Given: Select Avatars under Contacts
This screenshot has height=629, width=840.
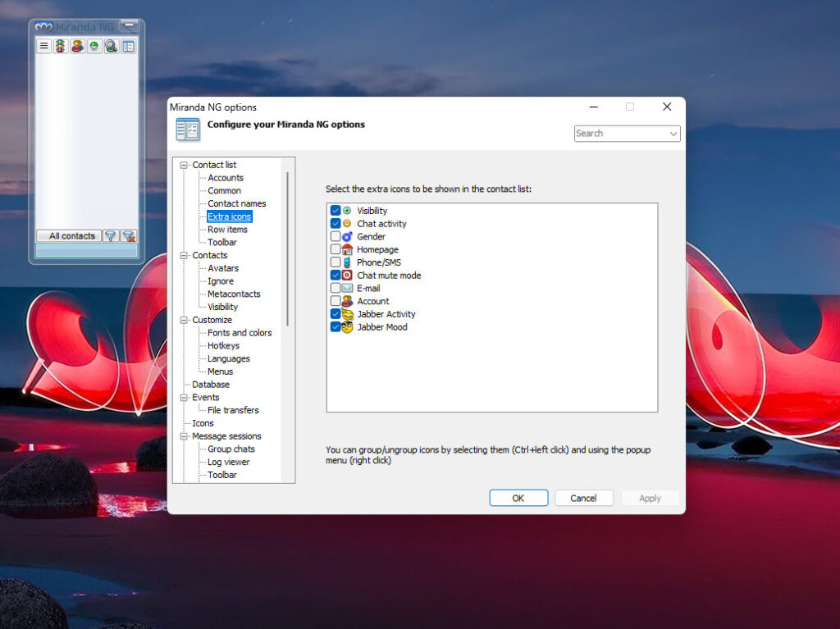Looking at the screenshot, I should (x=223, y=268).
